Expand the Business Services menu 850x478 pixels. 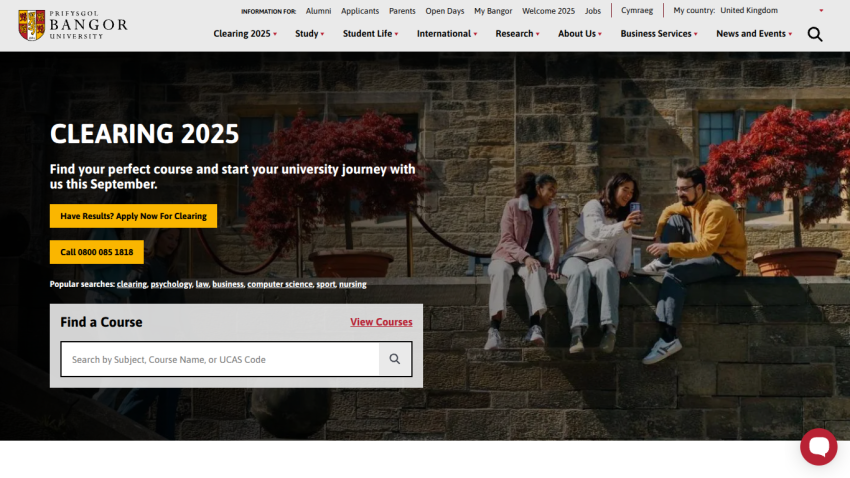[x=659, y=34]
